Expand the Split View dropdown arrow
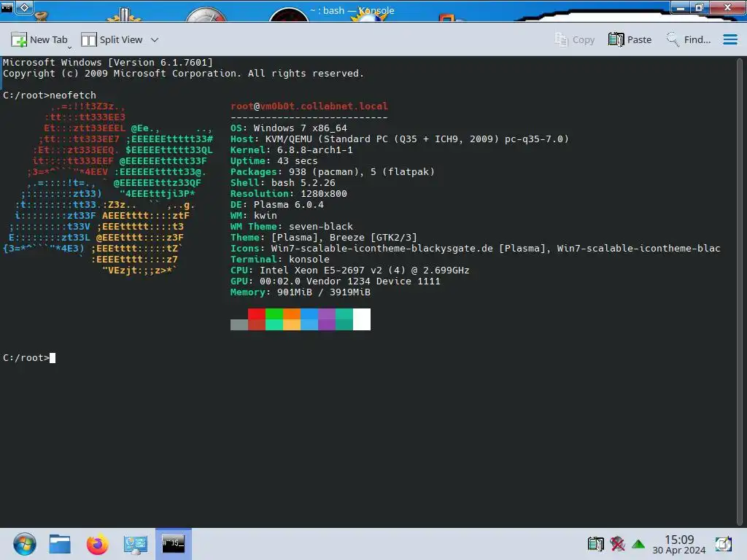Viewport: 747px width, 560px height. tap(155, 40)
